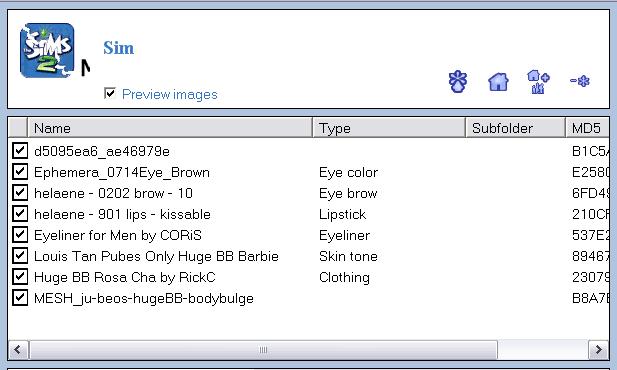
Task: Click the MD5 value starting with 210C
Action: coord(590,215)
